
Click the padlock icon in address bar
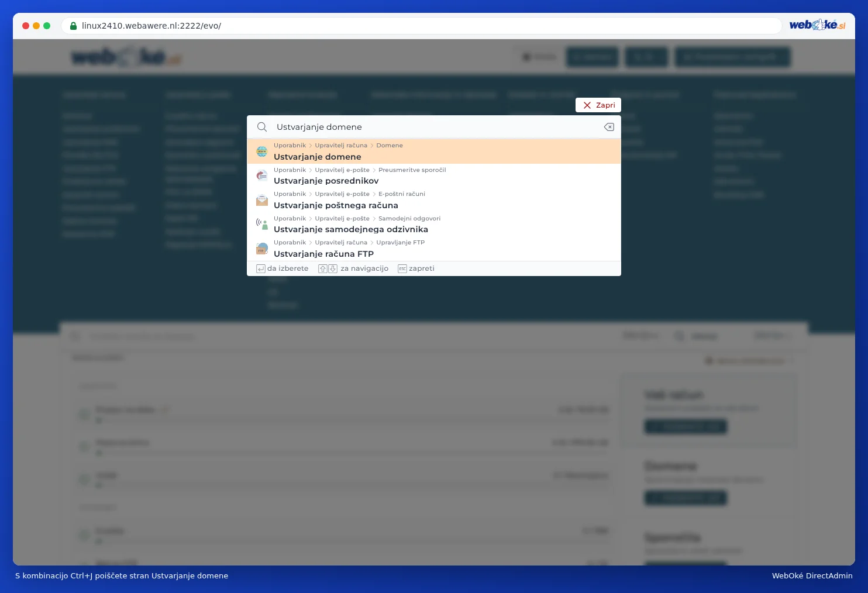[73, 26]
